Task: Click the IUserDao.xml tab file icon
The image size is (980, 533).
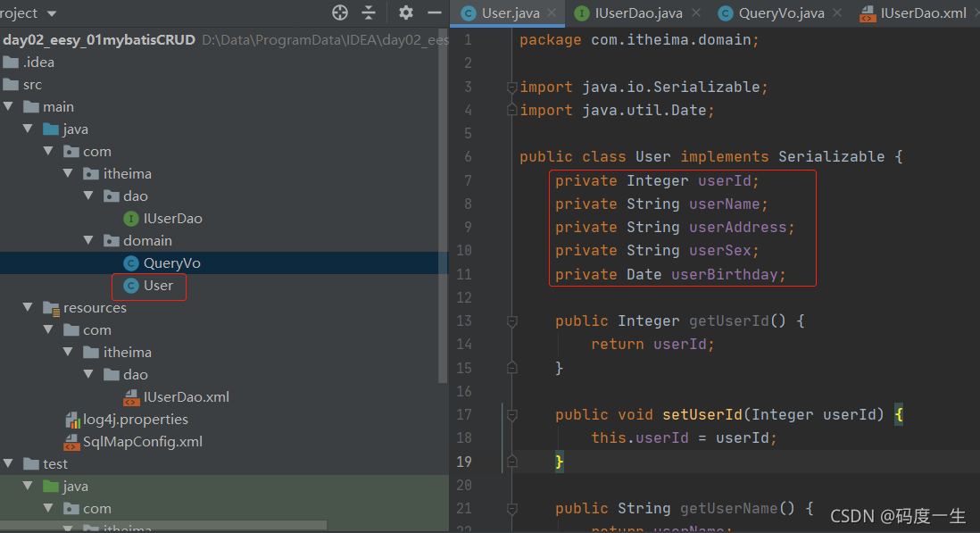Action: [x=868, y=13]
